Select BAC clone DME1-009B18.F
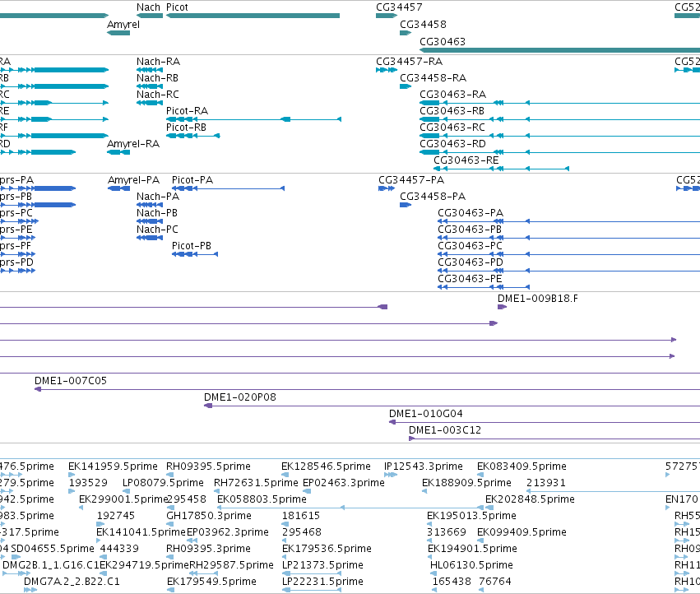The image size is (700, 594). [538, 299]
